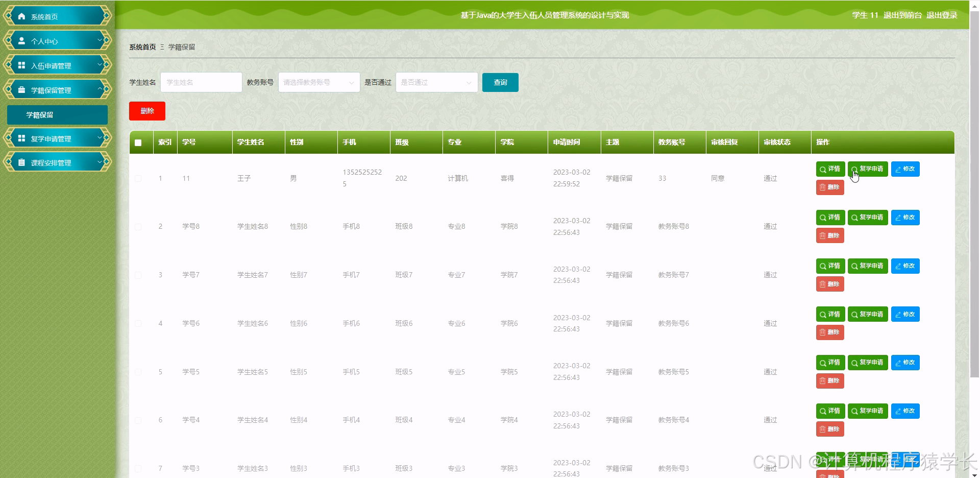View 详情 of 学生姓名7
980x478 pixels.
tap(830, 266)
